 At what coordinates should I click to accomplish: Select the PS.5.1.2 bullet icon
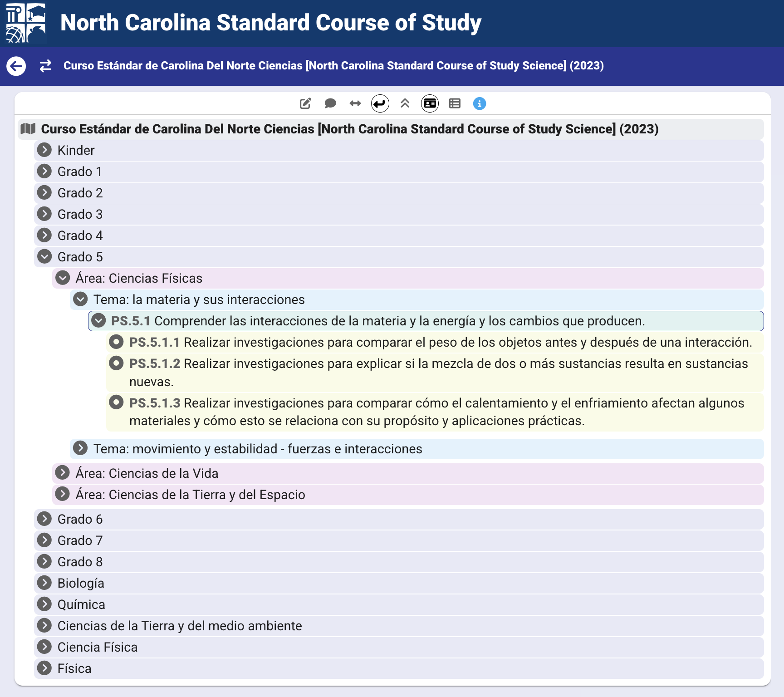[x=117, y=363]
